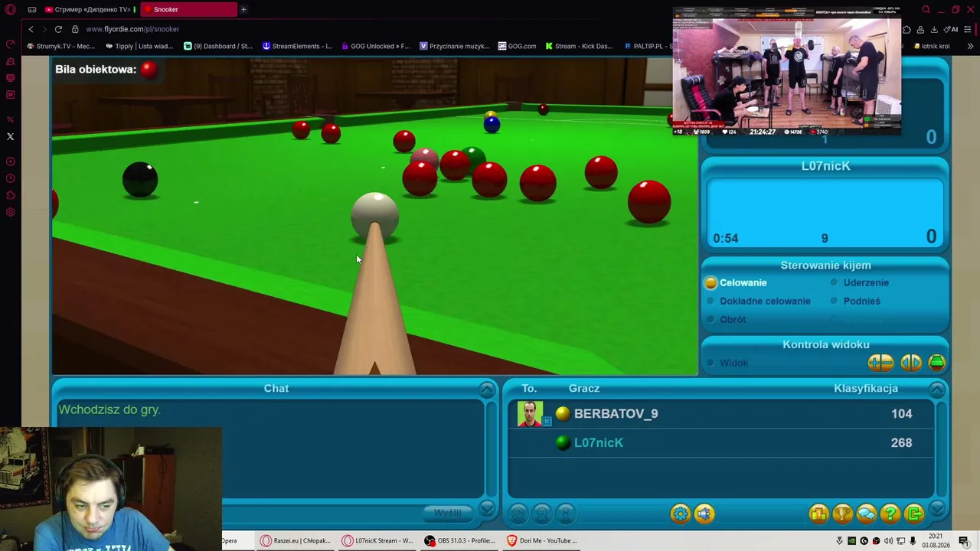The width and height of the screenshot is (980, 551).
Task: Open the rankings podium icon
Action: click(x=818, y=514)
